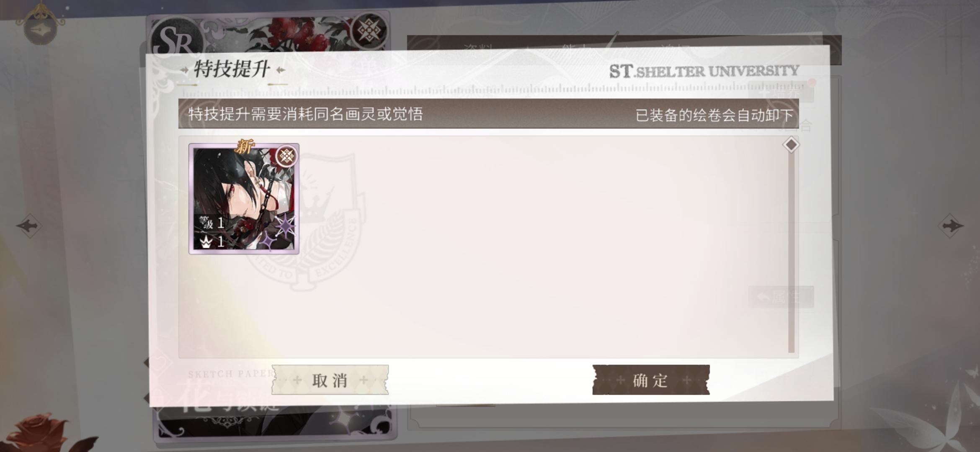980x452 pixels.
Task: Tap the purple star sparkles on thumbnail
Action: [280, 231]
